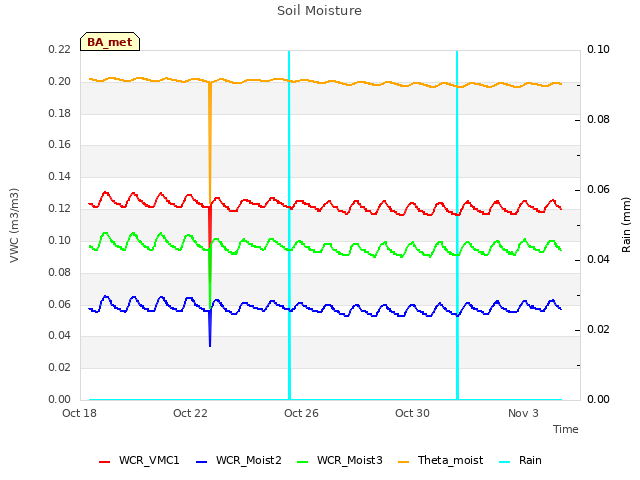Click the orange Theta_moist drop on Oct 22
This screenshot has width=640, height=480.
pos(210,143)
